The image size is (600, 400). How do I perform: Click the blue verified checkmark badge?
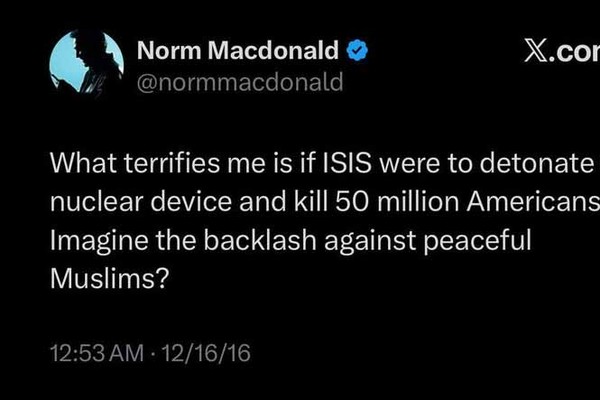tap(358, 49)
